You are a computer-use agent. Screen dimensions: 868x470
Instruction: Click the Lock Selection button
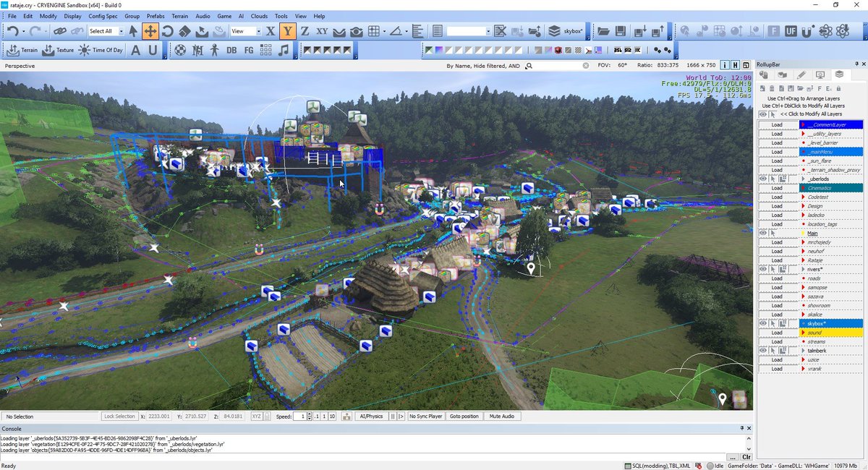click(119, 416)
